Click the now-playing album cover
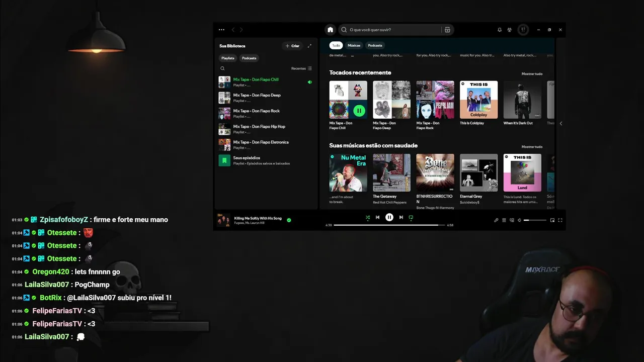Image resolution: width=644 pixels, height=362 pixels. [223, 220]
